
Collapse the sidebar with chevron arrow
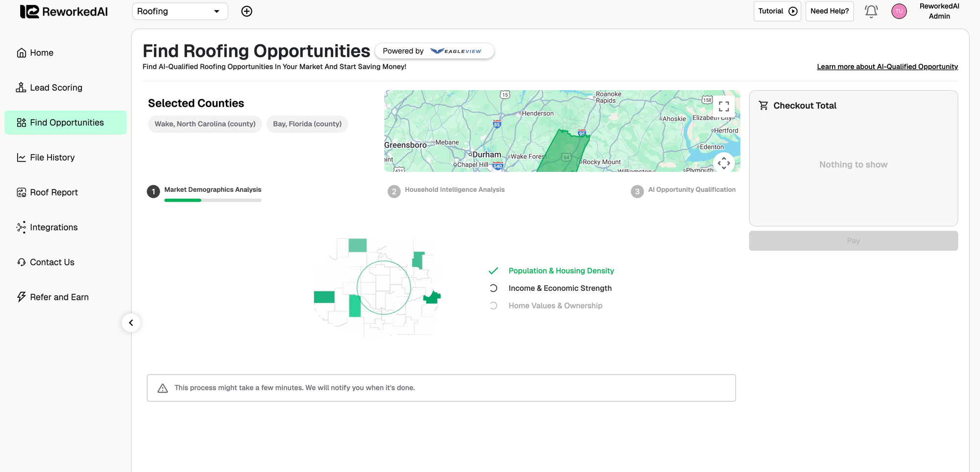131,323
